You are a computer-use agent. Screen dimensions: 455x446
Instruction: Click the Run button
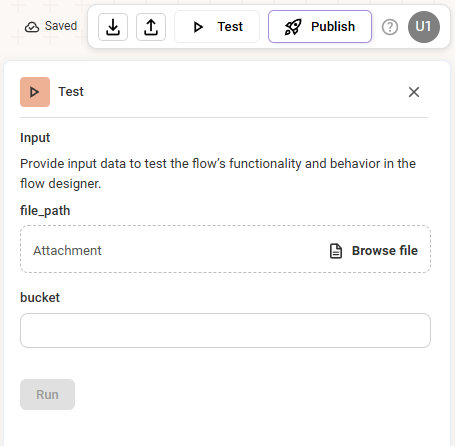[x=47, y=394]
